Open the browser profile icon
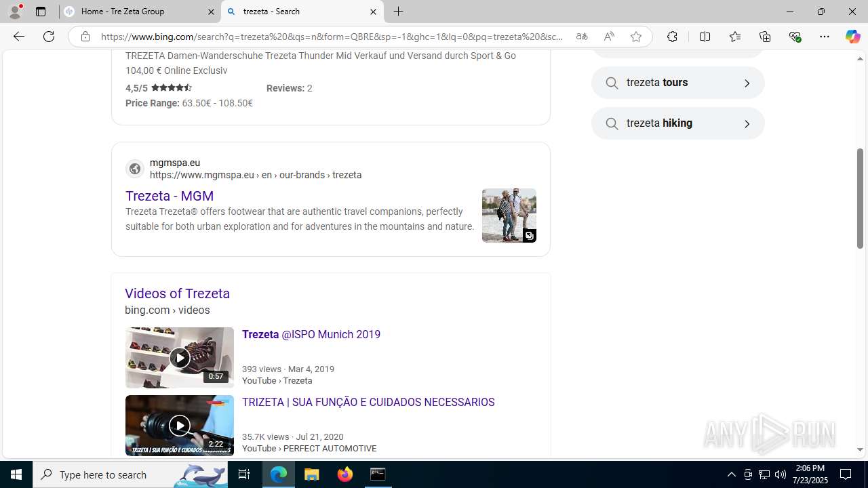Image resolution: width=868 pixels, height=488 pixels. [15, 12]
